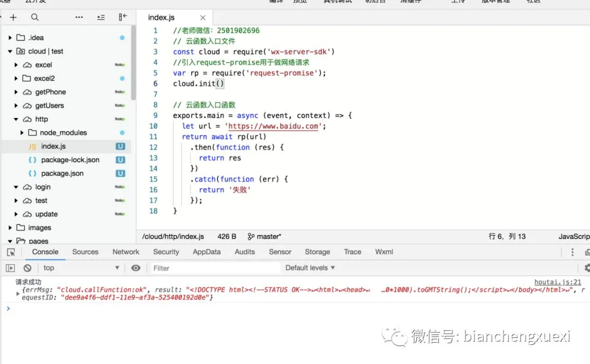Click the console prompt input line

297,309
